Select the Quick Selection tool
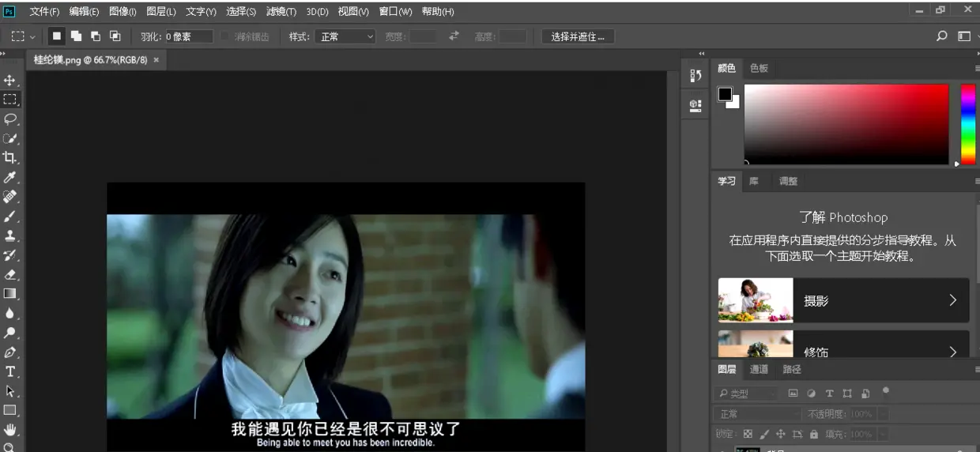980x452 pixels. (x=9, y=138)
